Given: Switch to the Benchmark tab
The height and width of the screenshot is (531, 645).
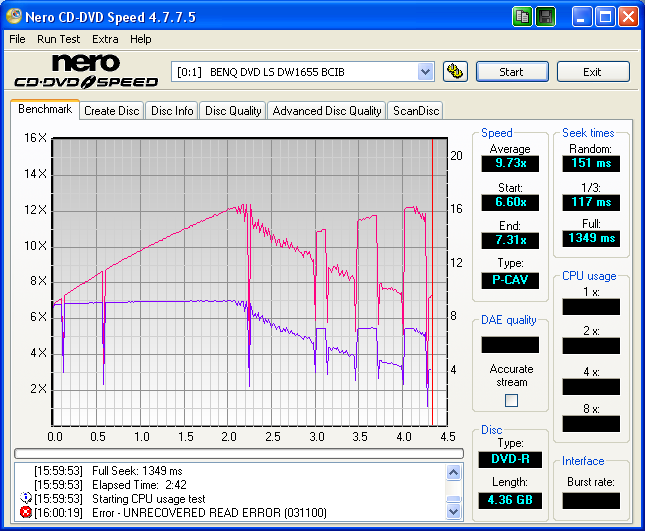Looking at the screenshot, I should (x=45, y=109).
